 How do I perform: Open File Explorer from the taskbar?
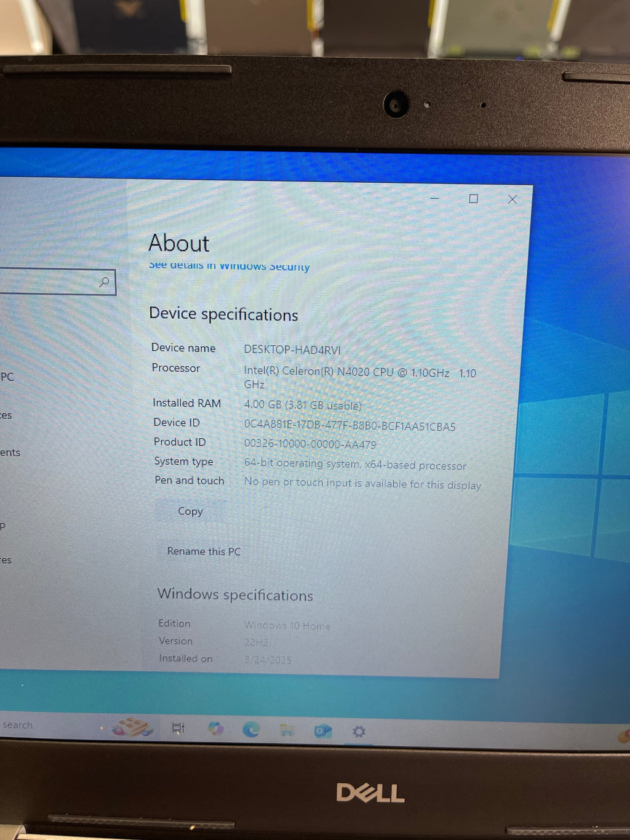click(287, 730)
